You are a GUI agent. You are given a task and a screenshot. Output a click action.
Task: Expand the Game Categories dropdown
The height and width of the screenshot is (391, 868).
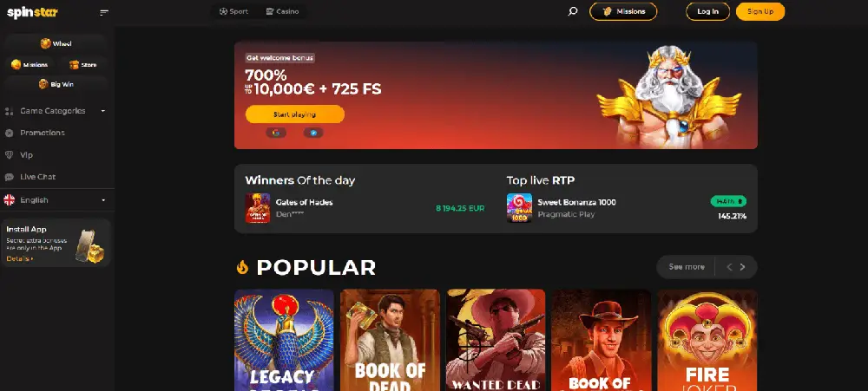tap(56, 111)
